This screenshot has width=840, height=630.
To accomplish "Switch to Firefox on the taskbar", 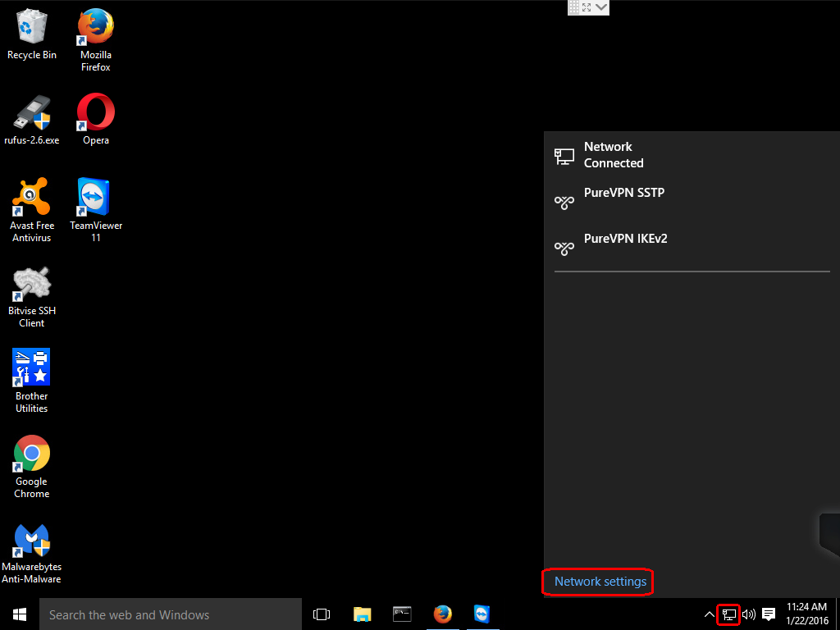I will pyautogui.click(x=442, y=614).
